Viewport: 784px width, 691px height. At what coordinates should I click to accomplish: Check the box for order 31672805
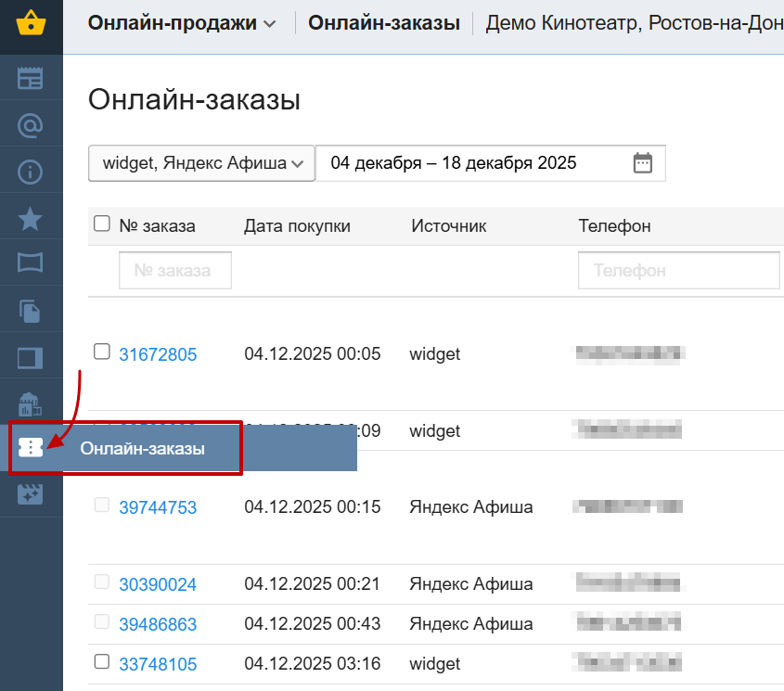tap(102, 351)
